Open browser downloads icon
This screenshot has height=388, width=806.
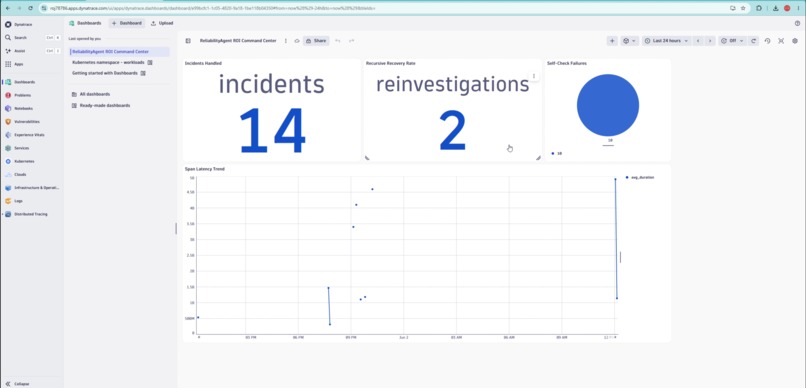tap(775, 8)
